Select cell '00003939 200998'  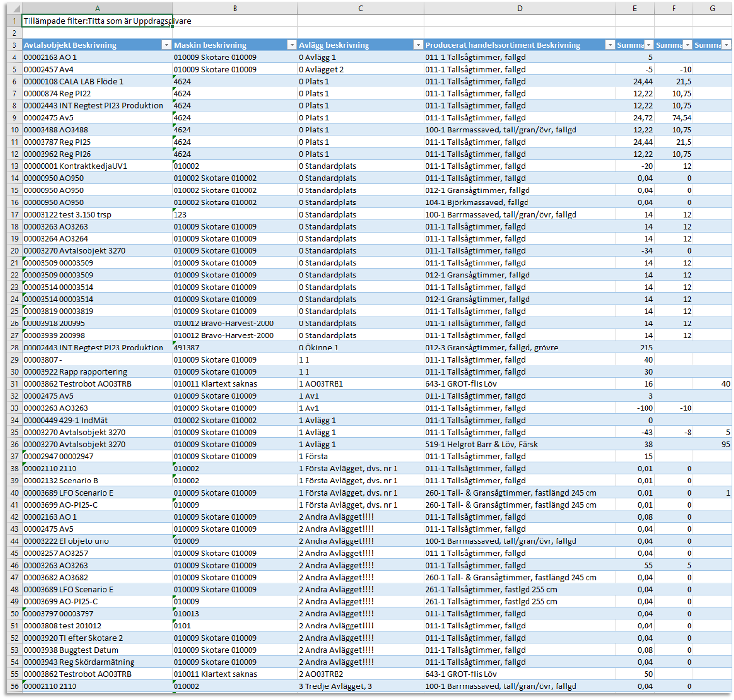(x=97, y=335)
